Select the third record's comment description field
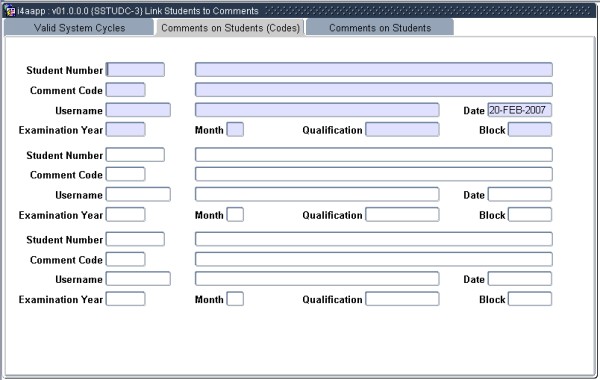Image resolution: width=600 pixels, height=380 pixels. click(x=374, y=259)
